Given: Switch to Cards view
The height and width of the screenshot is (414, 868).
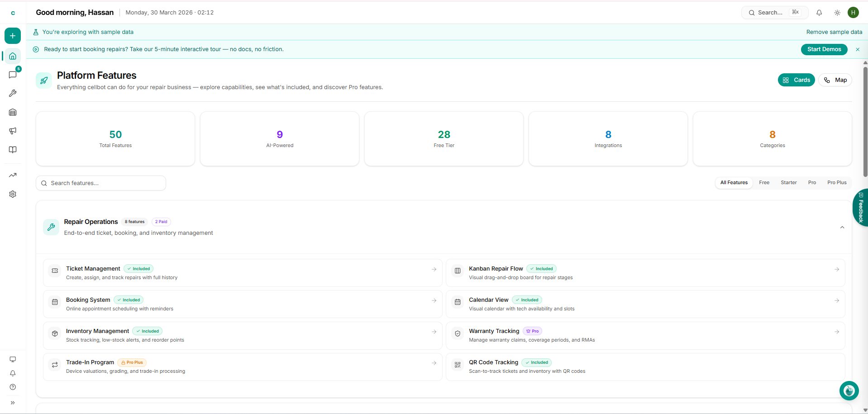Looking at the screenshot, I should 796,80.
